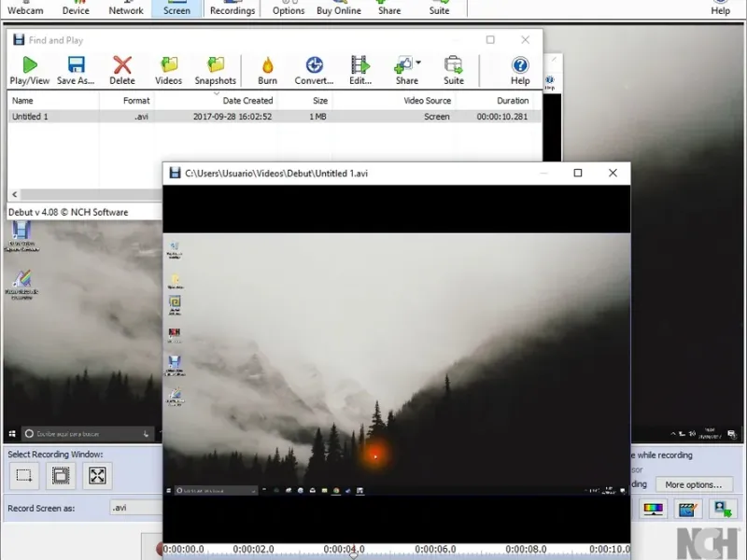Click the timeline at 0:00:02.0
This screenshot has height=560, width=747.
[x=253, y=549]
